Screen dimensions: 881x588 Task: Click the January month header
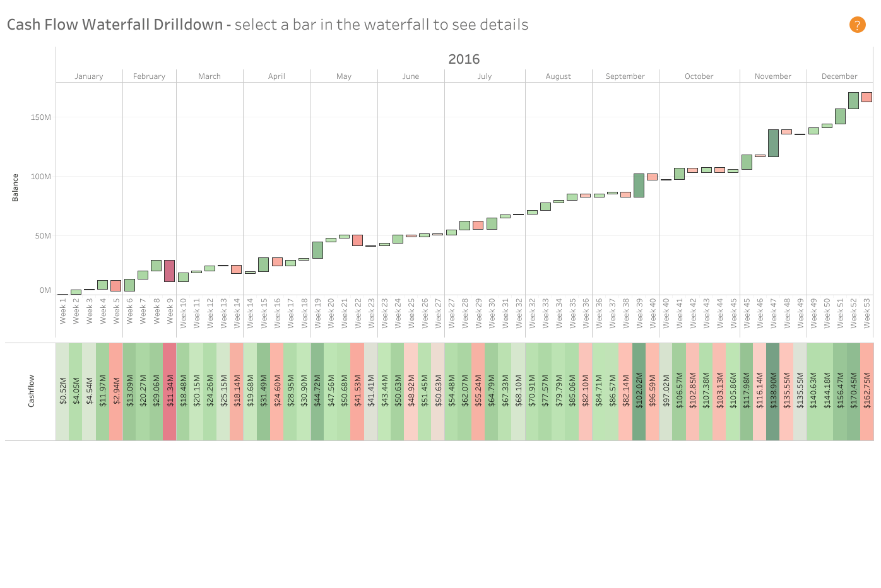coord(89,76)
